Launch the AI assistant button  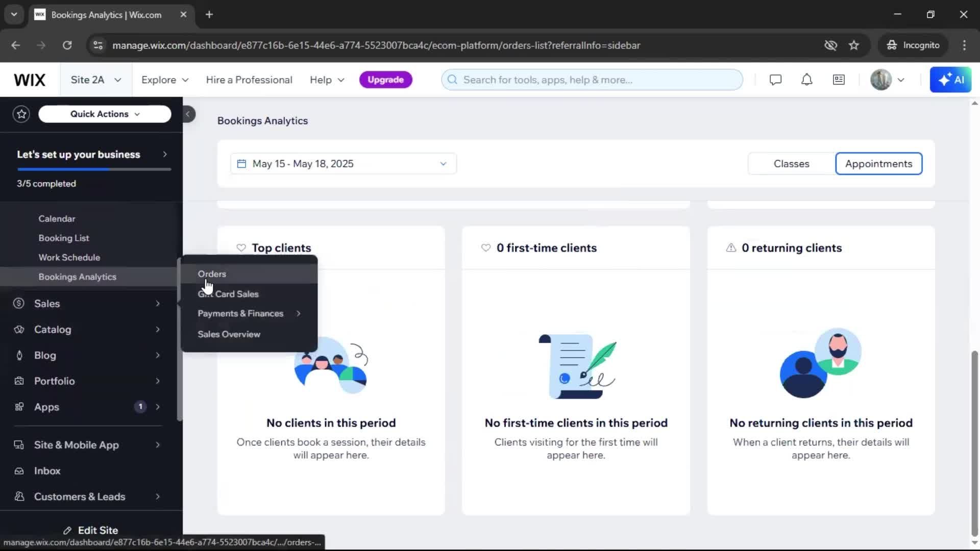pos(950,80)
